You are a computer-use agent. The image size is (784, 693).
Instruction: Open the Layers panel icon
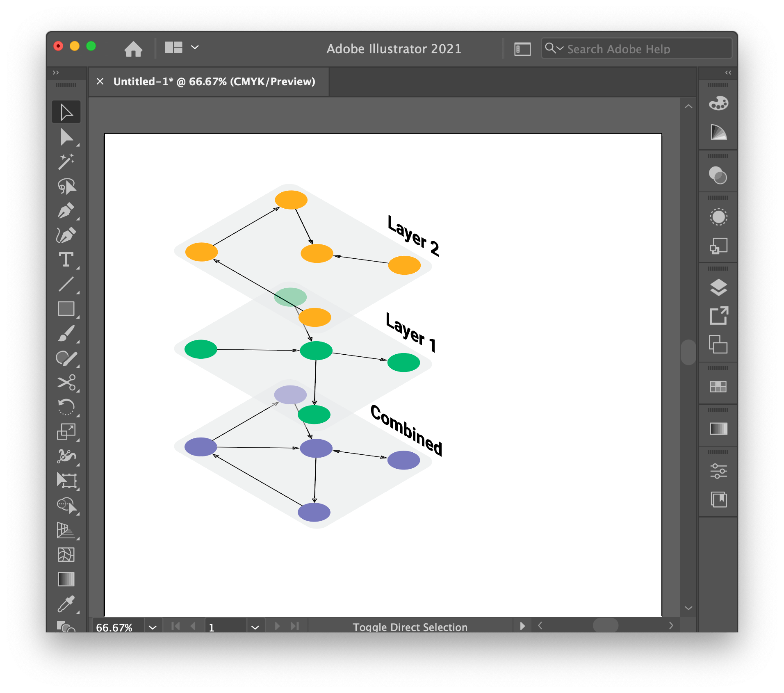point(718,287)
